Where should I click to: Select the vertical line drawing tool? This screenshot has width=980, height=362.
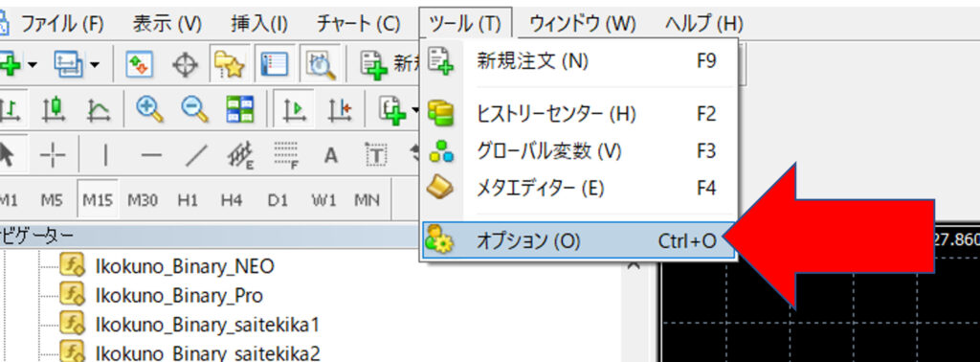[105, 155]
